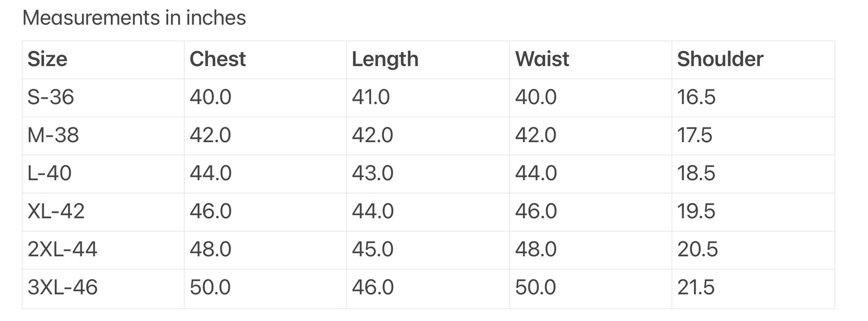Select the 45.0 length value
Screen dimensions: 868x321
click(x=372, y=249)
